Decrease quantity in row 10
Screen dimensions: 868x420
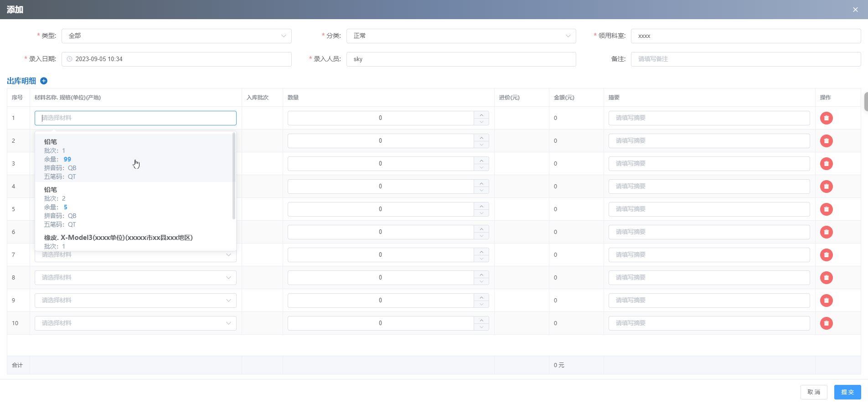pyautogui.click(x=481, y=327)
